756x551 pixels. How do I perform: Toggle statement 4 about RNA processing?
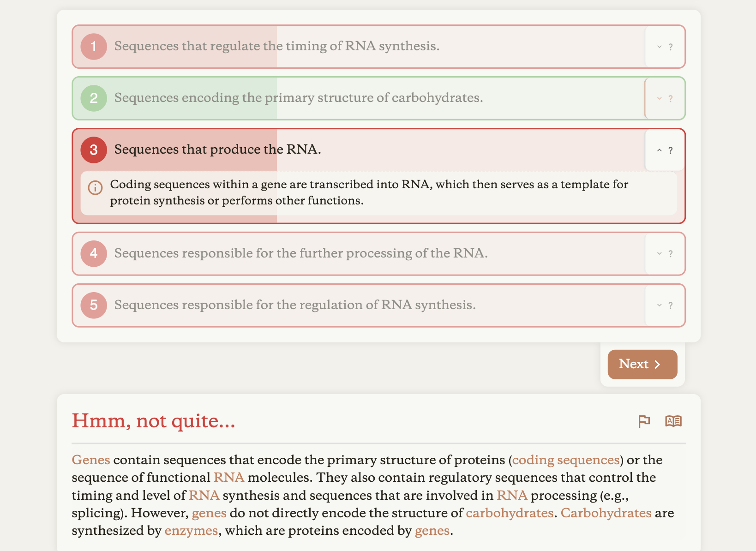click(x=323, y=253)
